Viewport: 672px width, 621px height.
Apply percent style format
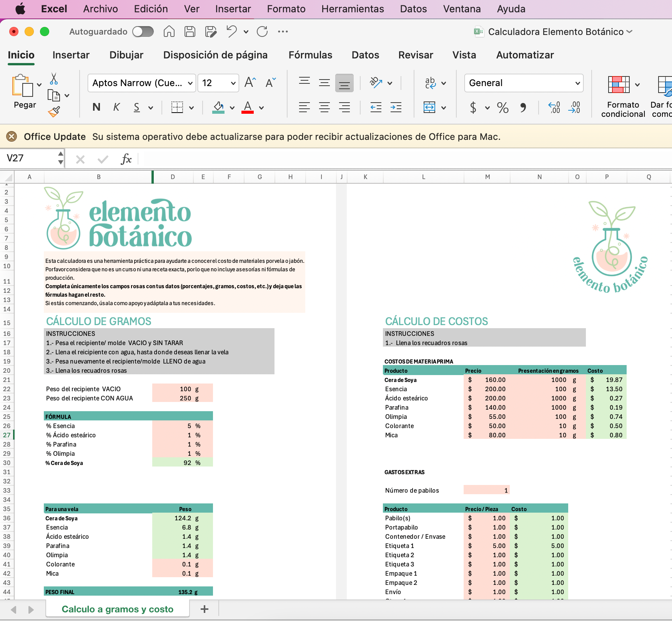[502, 108]
